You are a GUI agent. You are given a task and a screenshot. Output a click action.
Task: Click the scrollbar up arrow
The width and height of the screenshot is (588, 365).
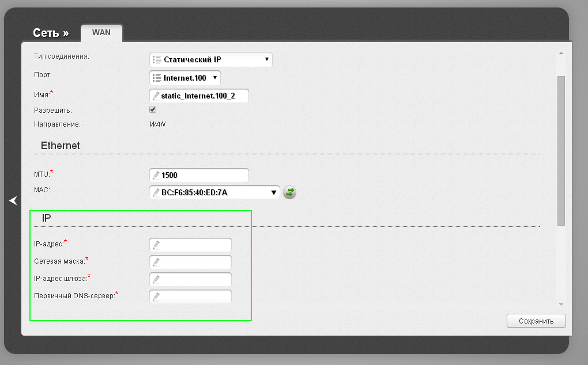coord(561,54)
